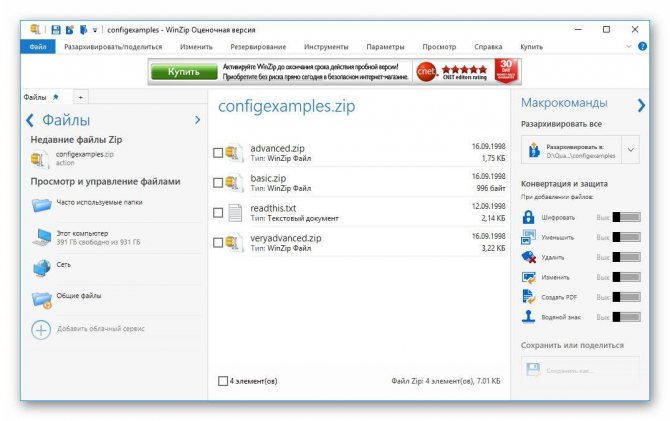This screenshot has width=670, height=421.
Task: Select the readthis.txt file name
Action: (273, 208)
